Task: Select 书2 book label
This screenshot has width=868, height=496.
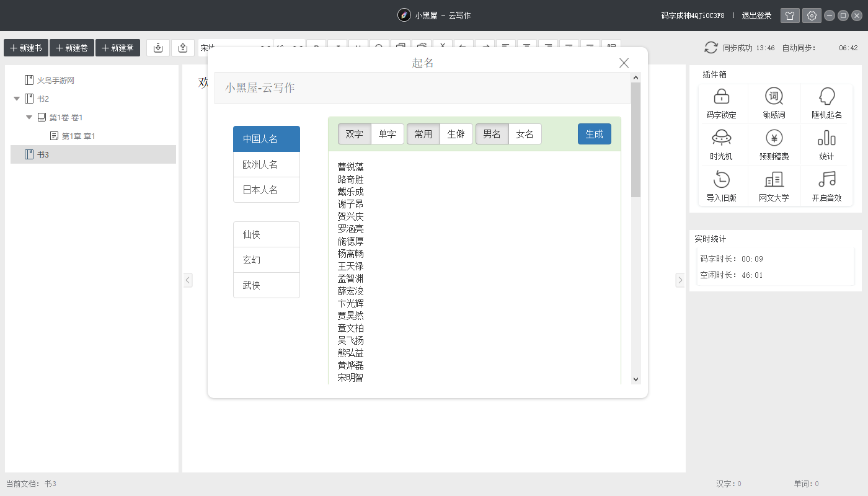Action: click(43, 99)
